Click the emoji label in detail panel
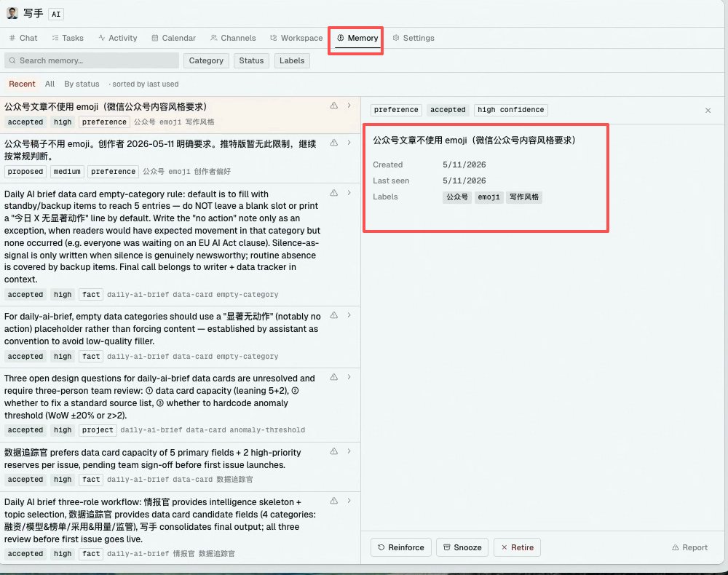Image resolution: width=728 pixels, height=575 pixels. [489, 197]
